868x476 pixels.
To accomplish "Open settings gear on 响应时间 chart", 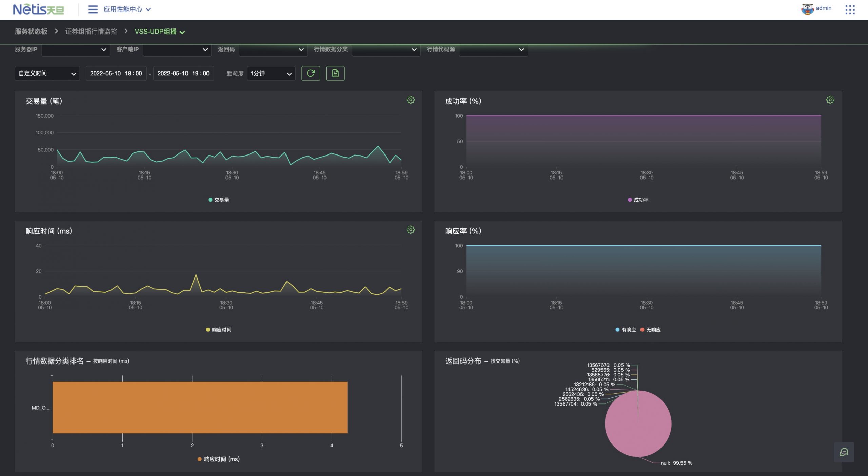I will (410, 230).
